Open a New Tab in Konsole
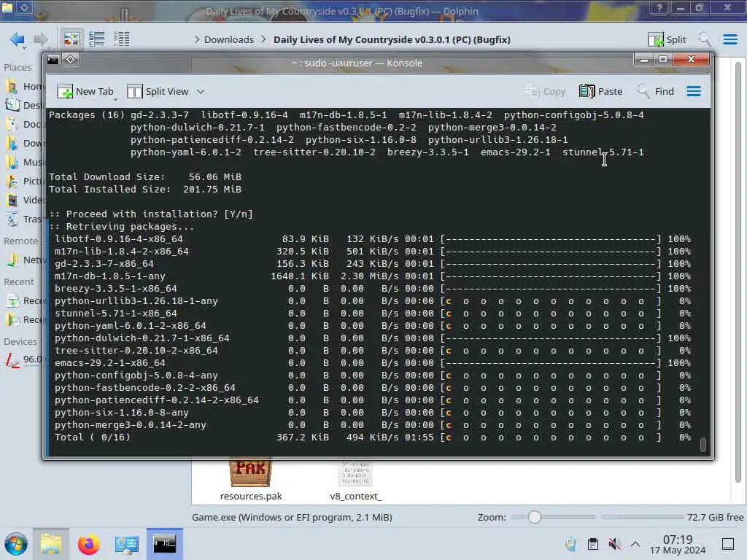Viewport: 747px width, 560px height. 85,91
